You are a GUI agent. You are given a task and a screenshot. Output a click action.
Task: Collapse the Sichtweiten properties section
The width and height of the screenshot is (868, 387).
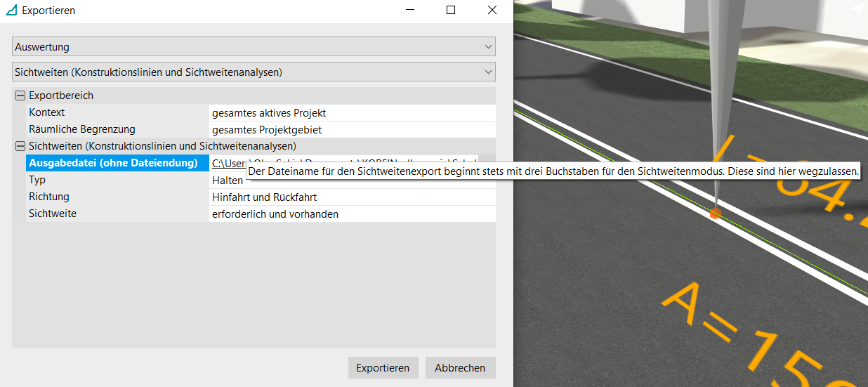(20, 146)
